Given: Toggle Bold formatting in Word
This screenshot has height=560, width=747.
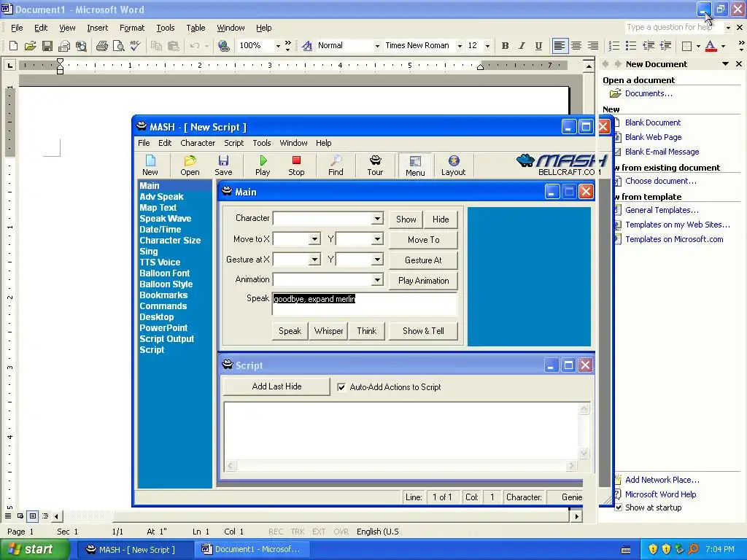Looking at the screenshot, I should pyautogui.click(x=505, y=46).
